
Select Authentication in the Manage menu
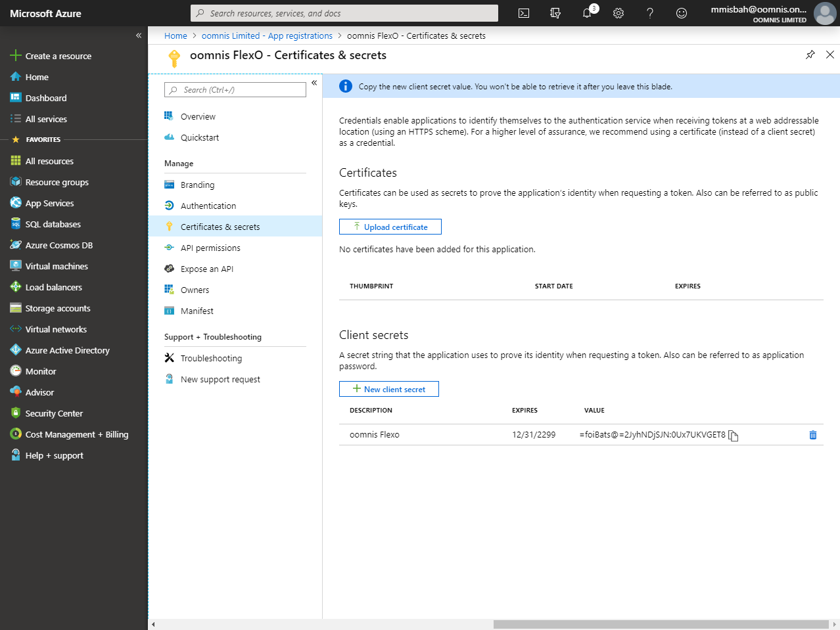coord(208,206)
